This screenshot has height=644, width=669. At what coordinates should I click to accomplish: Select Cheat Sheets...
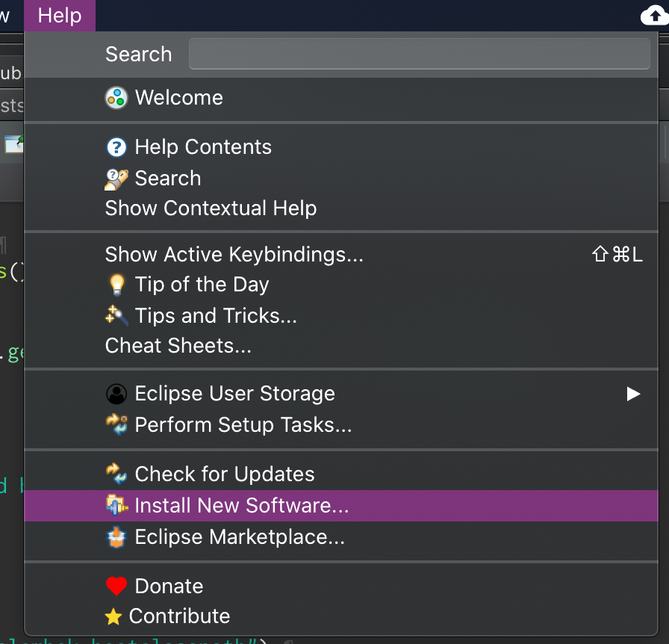coord(341,345)
